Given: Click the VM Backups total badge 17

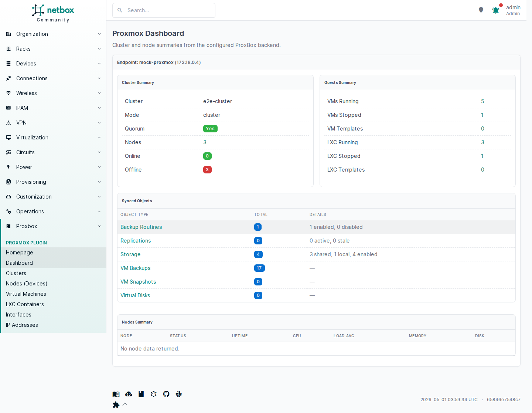Looking at the screenshot, I should point(259,268).
